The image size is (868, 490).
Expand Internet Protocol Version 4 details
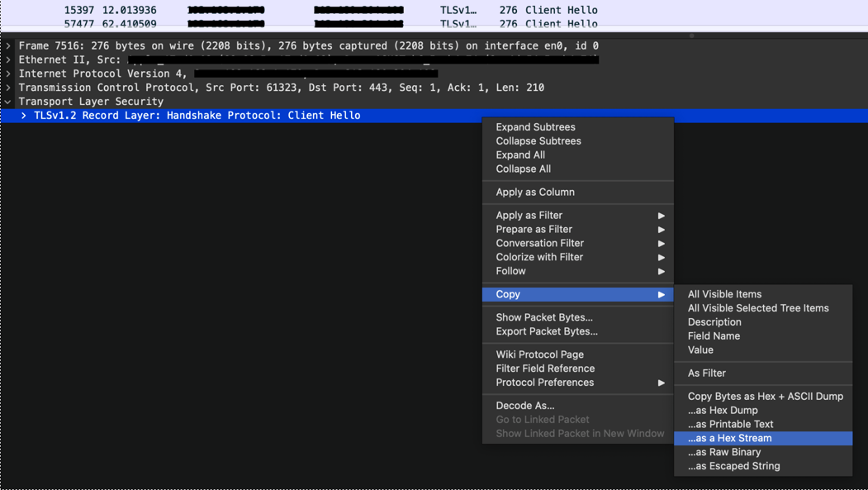click(7, 74)
